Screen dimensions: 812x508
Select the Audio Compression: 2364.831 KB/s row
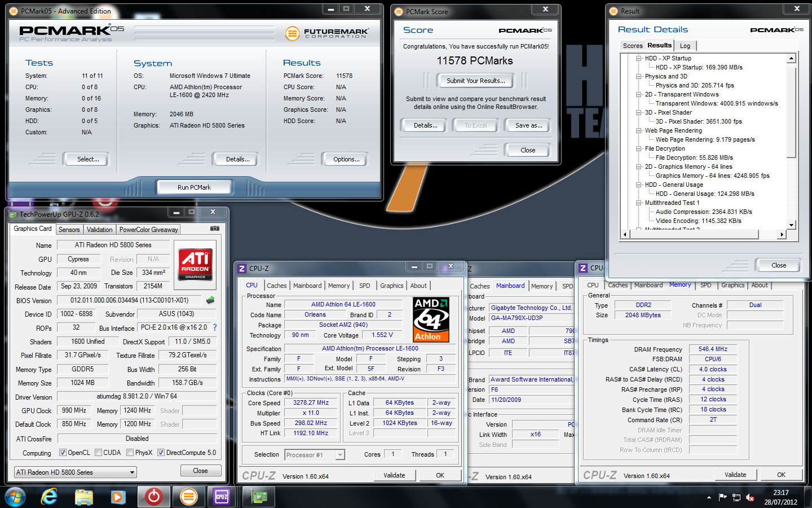click(x=703, y=212)
